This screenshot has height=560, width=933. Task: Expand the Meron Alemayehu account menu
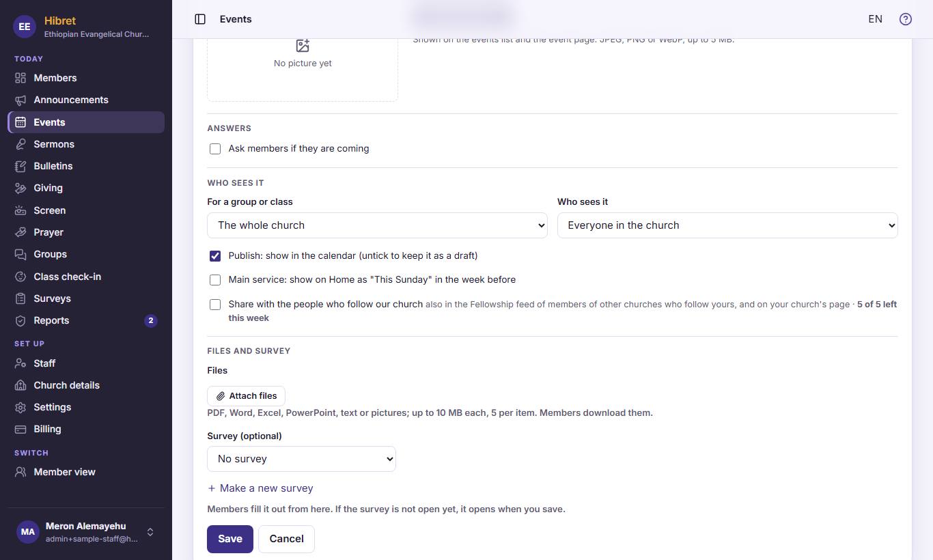pyautogui.click(x=86, y=532)
